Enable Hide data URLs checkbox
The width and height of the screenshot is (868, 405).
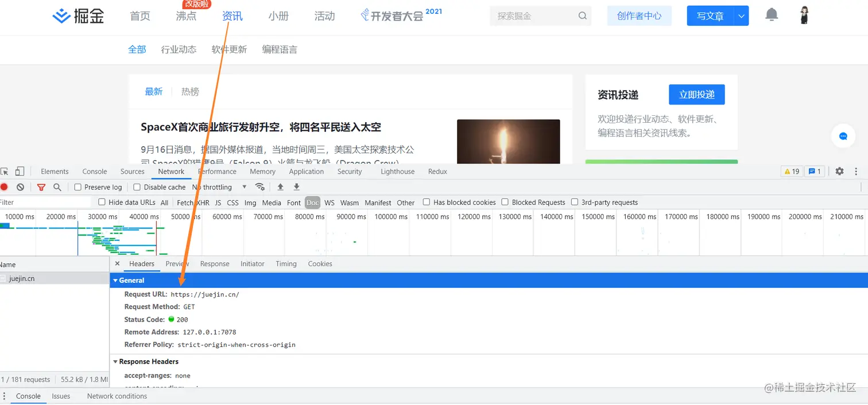pos(102,202)
